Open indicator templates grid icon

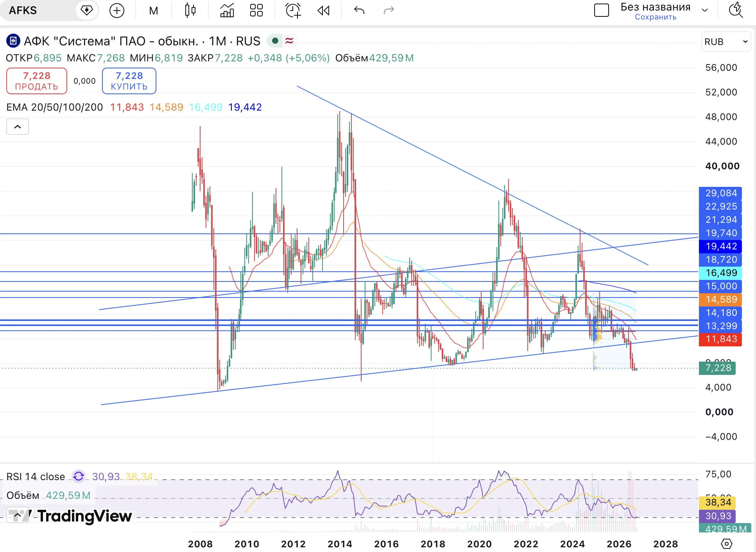[x=256, y=11]
